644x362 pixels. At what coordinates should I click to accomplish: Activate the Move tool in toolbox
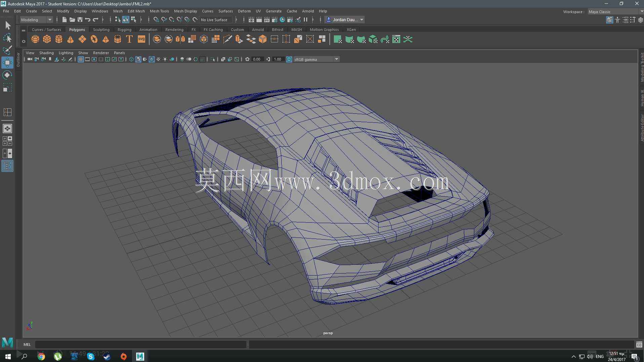pyautogui.click(x=7, y=63)
